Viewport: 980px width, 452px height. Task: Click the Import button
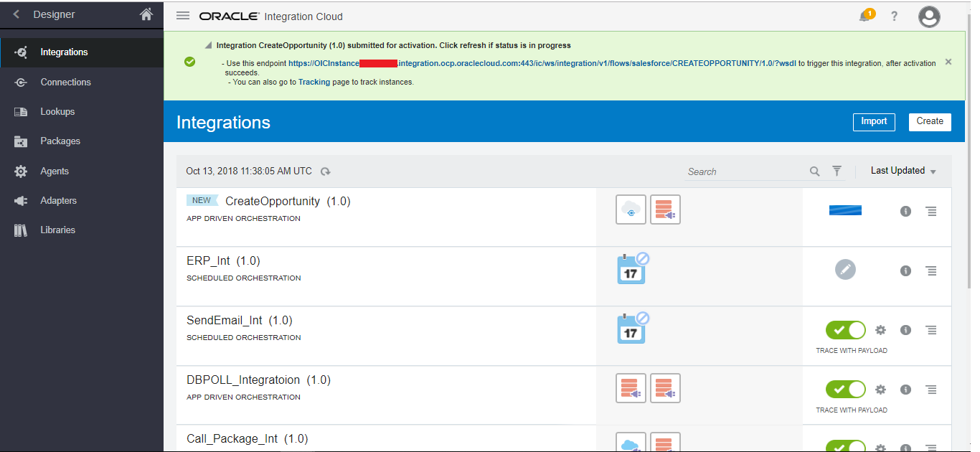click(x=874, y=122)
